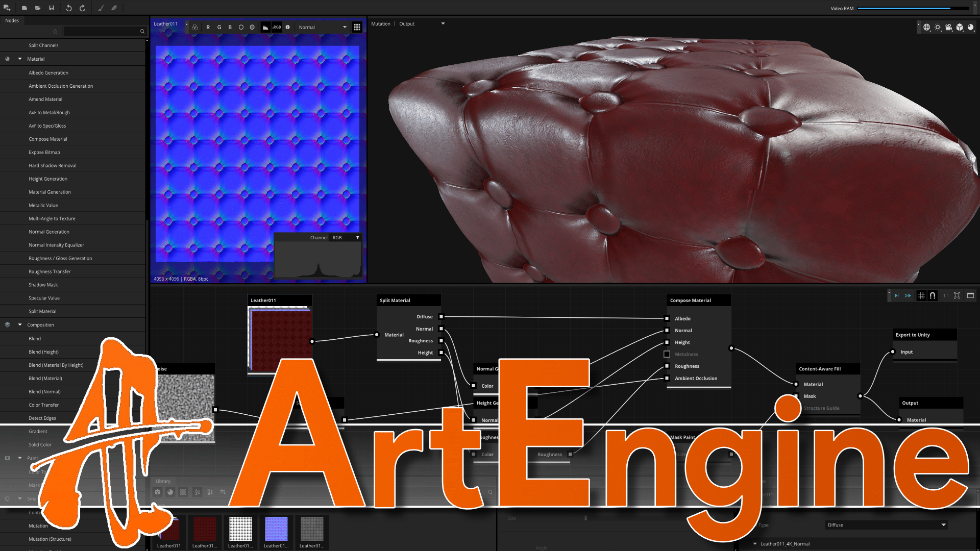This screenshot has height=551, width=980.
Task: Select the Height Generation tool
Action: (47, 178)
